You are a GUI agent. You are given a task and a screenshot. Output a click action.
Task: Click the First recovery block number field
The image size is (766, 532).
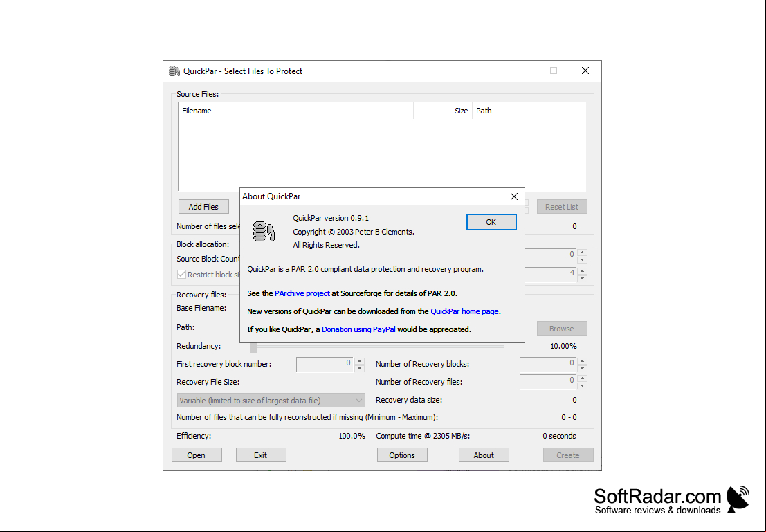pos(325,365)
